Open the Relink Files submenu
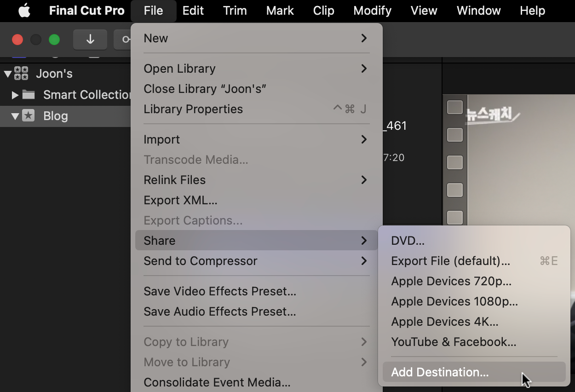575x392 pixels. click(x=257, y=180)
